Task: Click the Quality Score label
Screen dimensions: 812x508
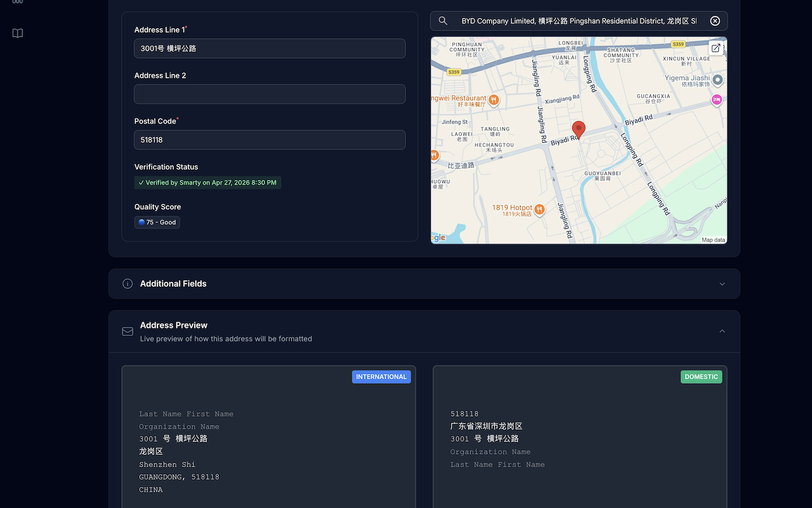Action: pos(158,207)
